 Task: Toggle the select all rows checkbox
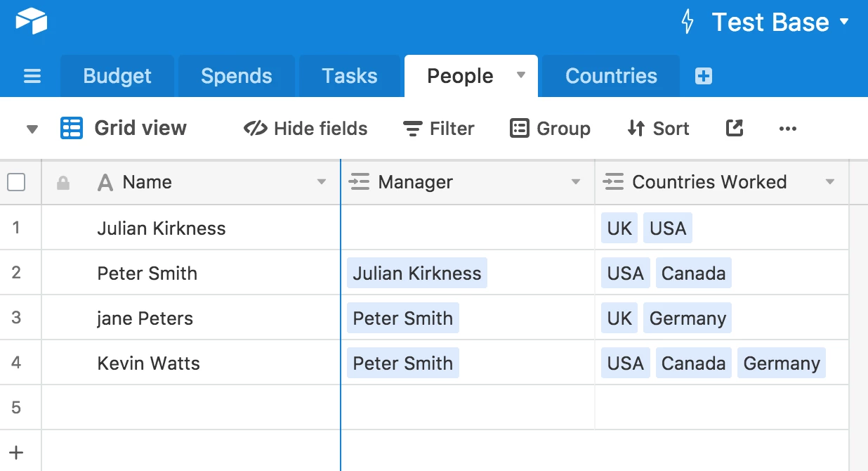[16, 183]
